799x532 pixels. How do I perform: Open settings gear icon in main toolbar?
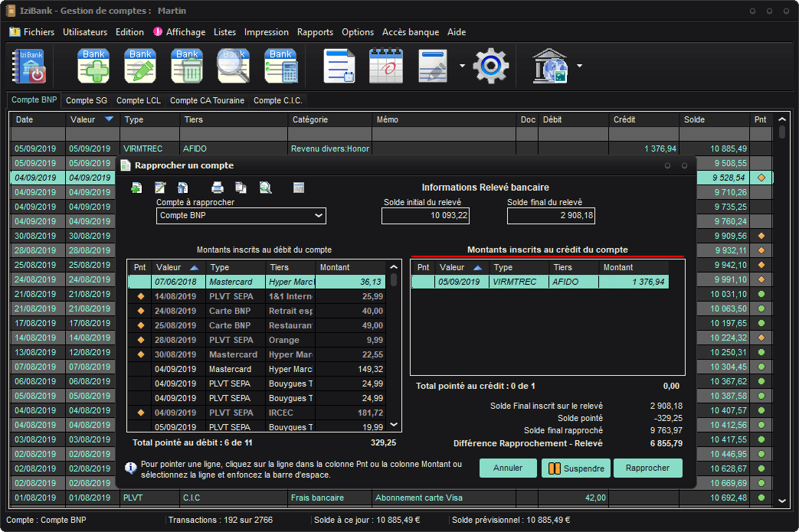coord(490,66)
